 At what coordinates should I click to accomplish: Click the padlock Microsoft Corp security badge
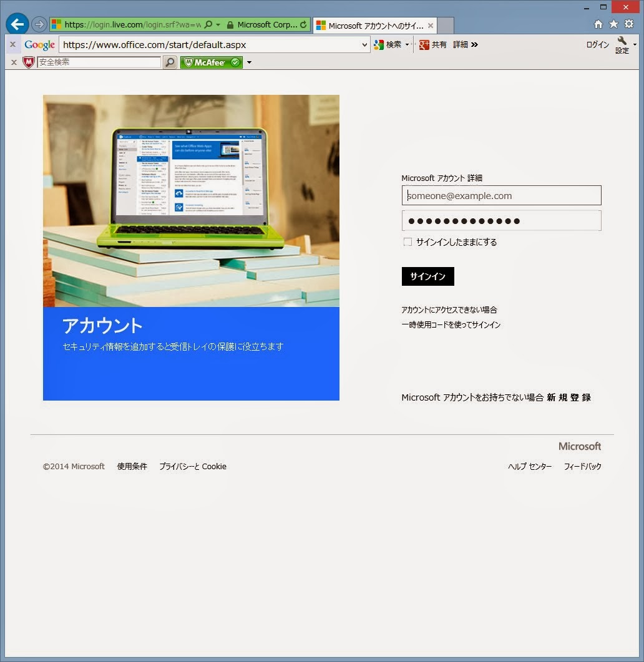[x=262, y=25]
